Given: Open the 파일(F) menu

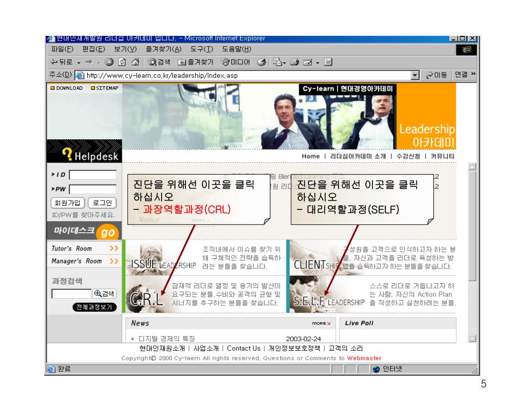Looking at the screenshot, I should click(62, 49).
